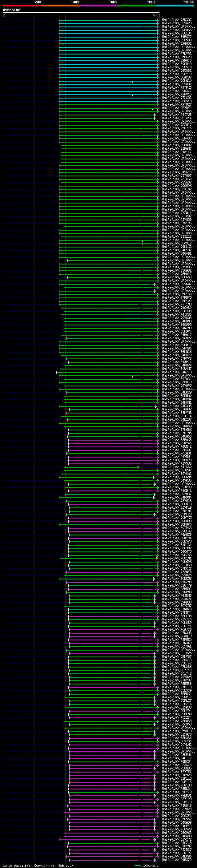Select hit label UniRef100_A6AJS6
The width and height of the screenshot is (197, 868).
(x=176, y=629)
